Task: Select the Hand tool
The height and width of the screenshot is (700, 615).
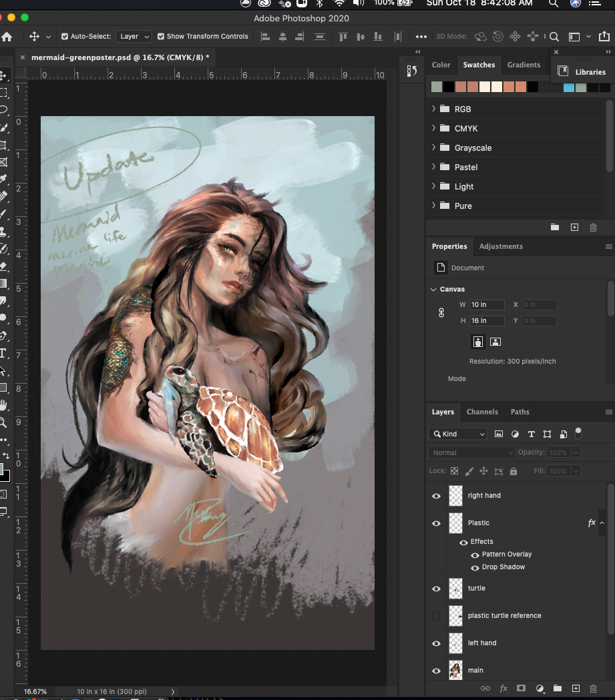Action: click(3, 405)
